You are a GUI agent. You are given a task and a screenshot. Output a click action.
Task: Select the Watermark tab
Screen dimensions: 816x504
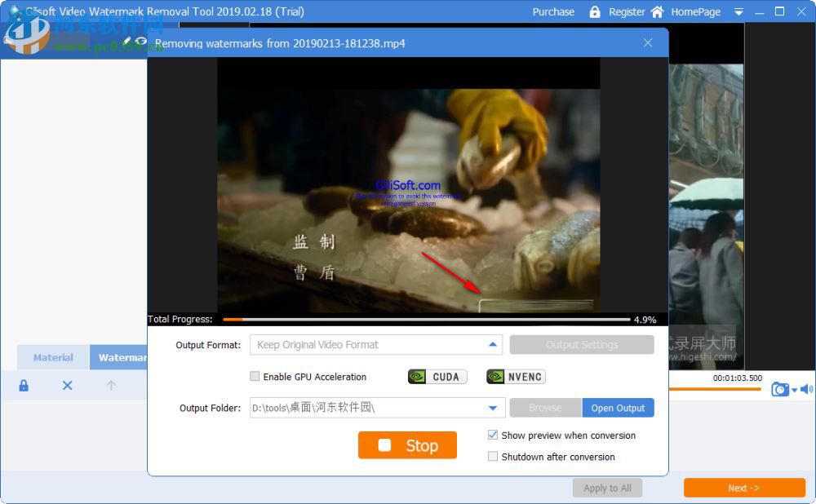[122, 357]
